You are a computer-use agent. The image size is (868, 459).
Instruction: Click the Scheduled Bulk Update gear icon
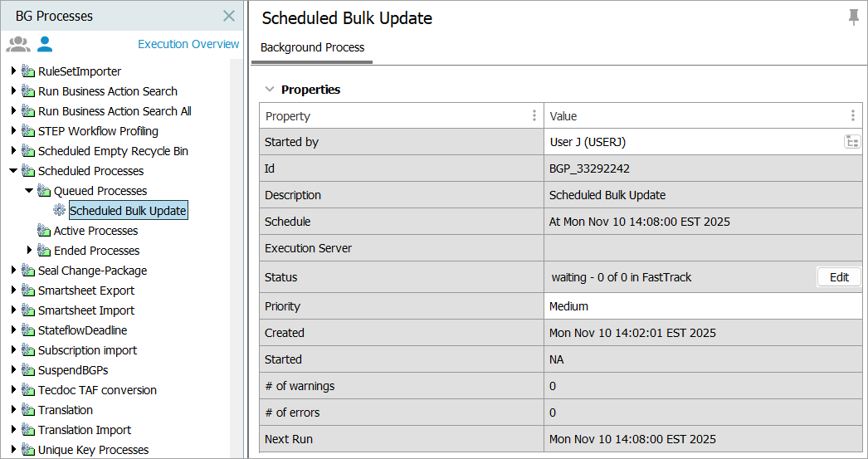(x=60, y=211)
